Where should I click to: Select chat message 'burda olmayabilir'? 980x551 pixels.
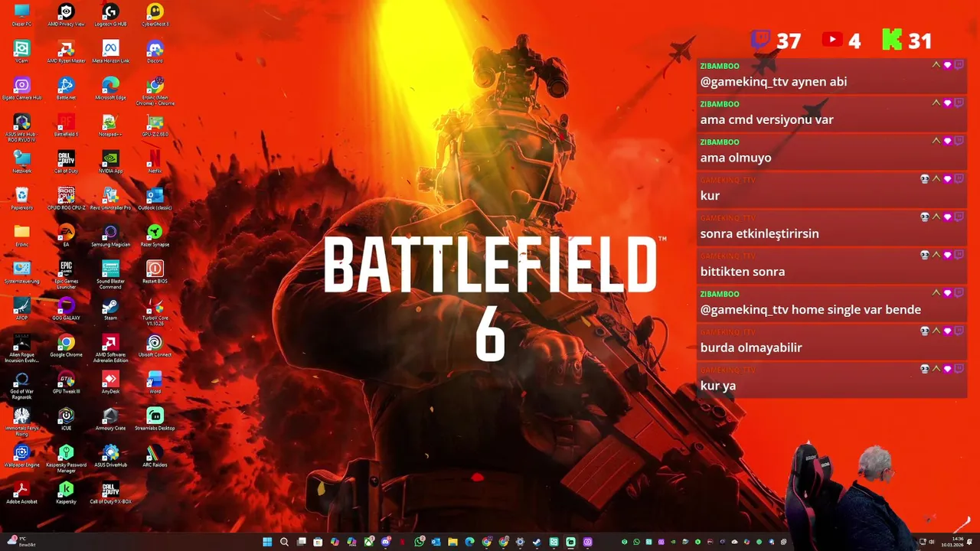tap(751, 347)
